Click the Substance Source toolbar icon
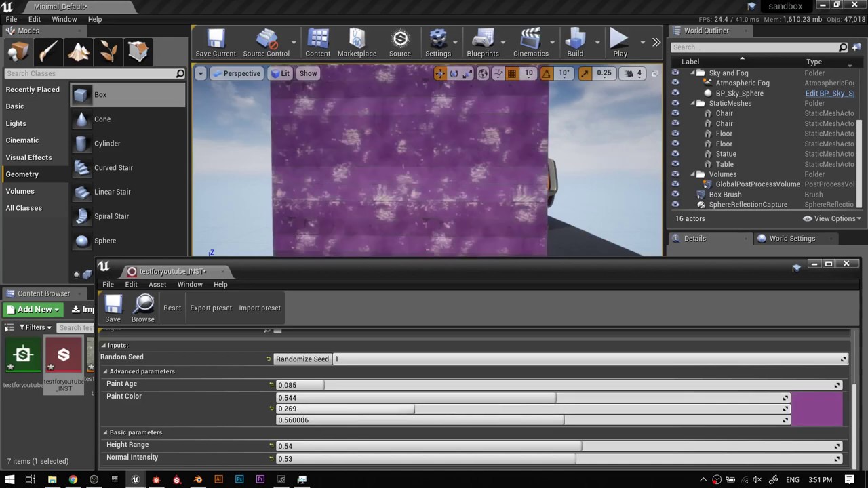The width and height of the screenshot is (868, 488). coord(399,43)
